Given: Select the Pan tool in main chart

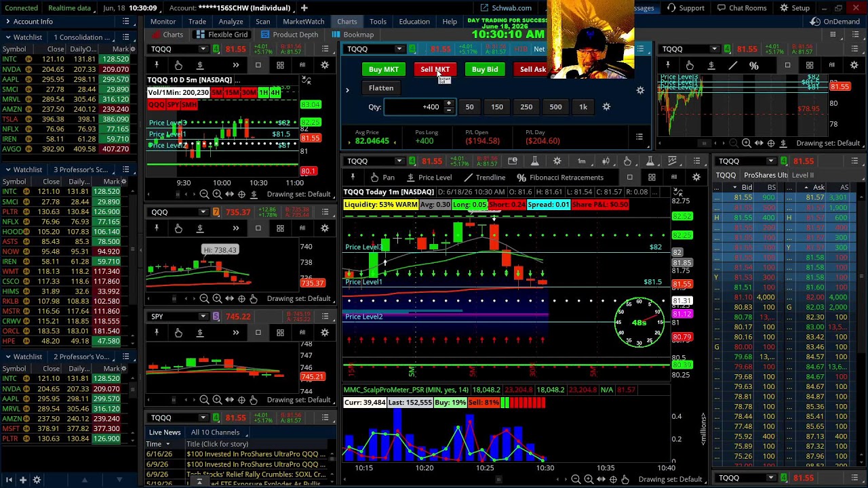Looking at the screenshot, I should click(x=382, y=178).
